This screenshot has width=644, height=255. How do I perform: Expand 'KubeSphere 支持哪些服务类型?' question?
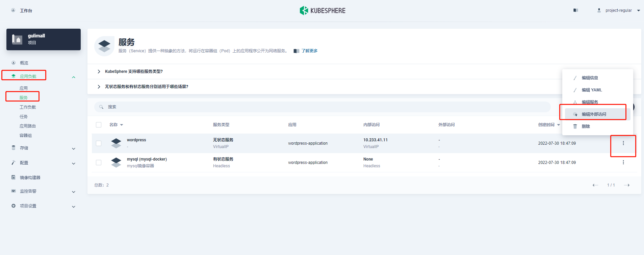click(99, 72)
